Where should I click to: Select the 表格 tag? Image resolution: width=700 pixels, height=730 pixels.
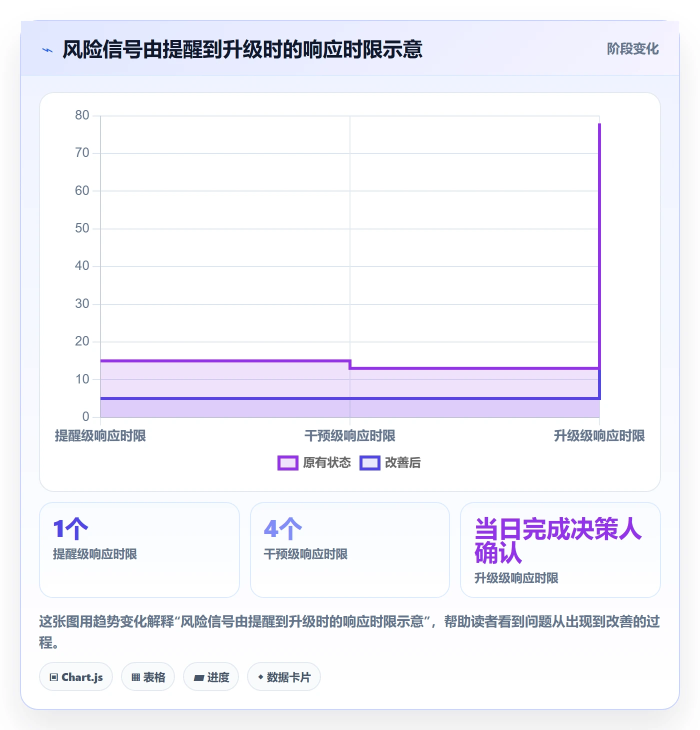coord(148,677)
